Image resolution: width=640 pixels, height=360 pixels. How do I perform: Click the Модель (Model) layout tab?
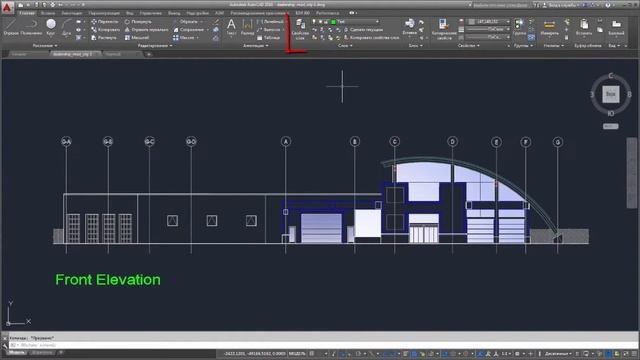tap(16, 353)
